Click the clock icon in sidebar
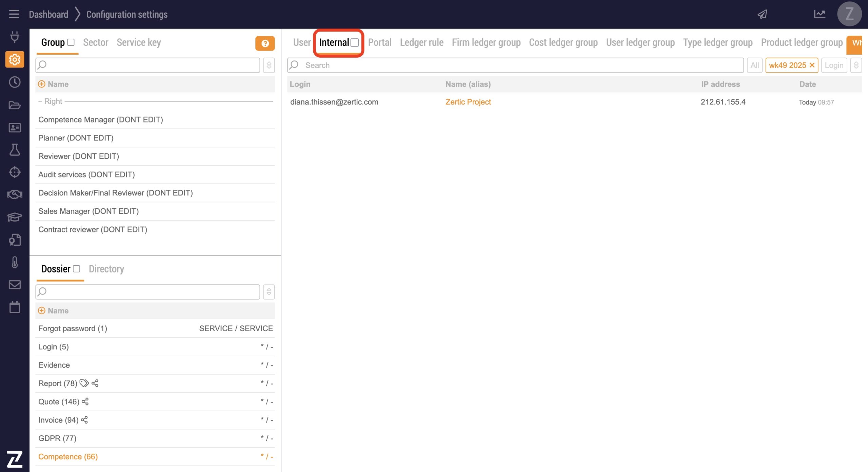 pyautogui.click(x=15, y=82)
